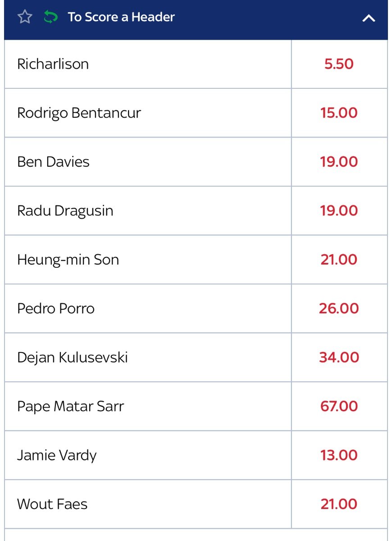The width and height of the screenshot is (392, 541).
Task: Select Richarlison odds 5.50
Action: point(339,64)
